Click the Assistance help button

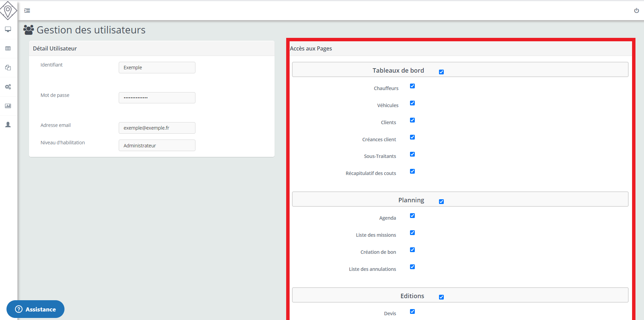pos(35,309)
